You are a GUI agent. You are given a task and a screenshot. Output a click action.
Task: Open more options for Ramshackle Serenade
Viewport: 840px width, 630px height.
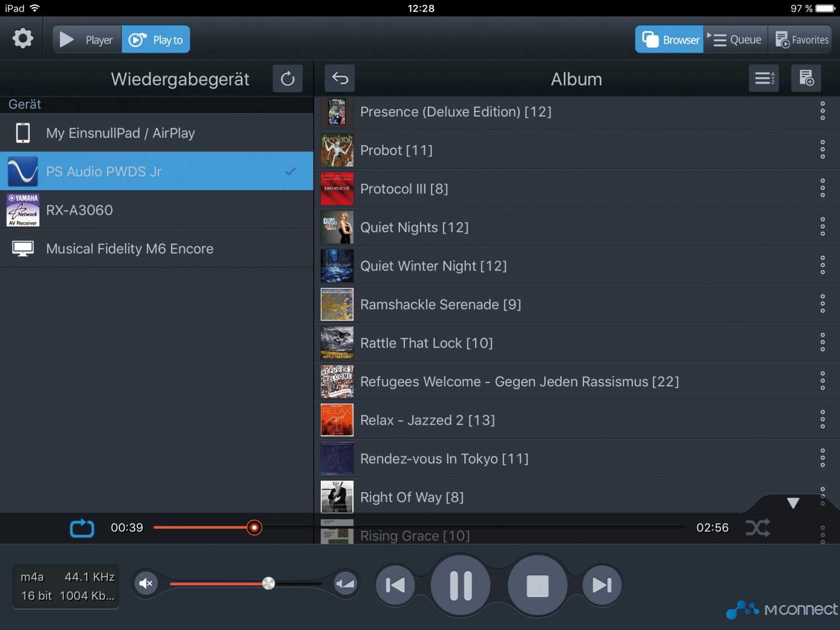(x=822, y=304)
